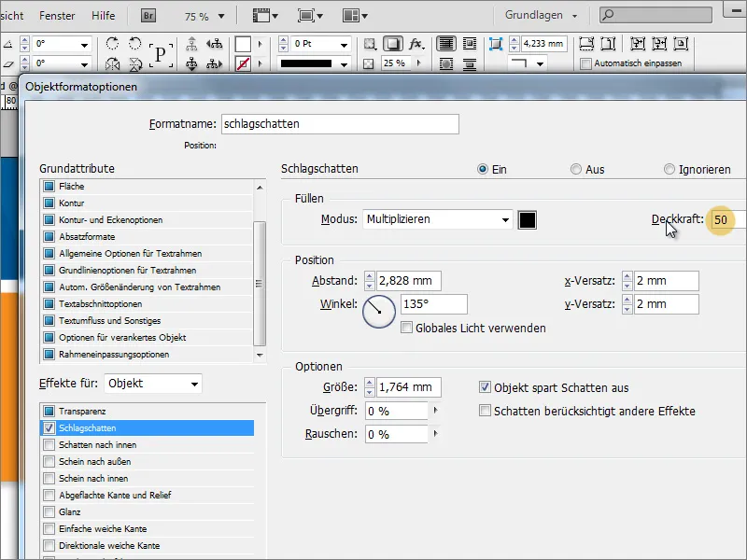747x560 pixels.
Task: Open the Effekte für Objekt dropdown
Action: coord(152,384)
